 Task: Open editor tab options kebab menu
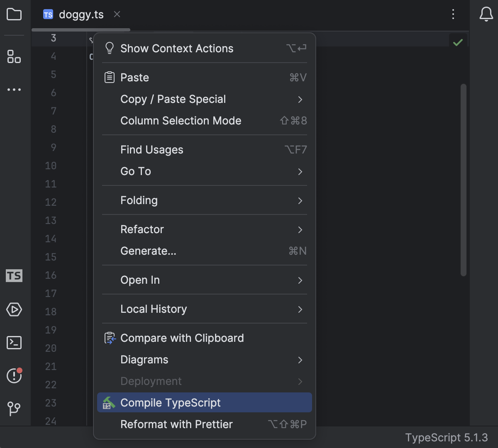click(453, 15)
